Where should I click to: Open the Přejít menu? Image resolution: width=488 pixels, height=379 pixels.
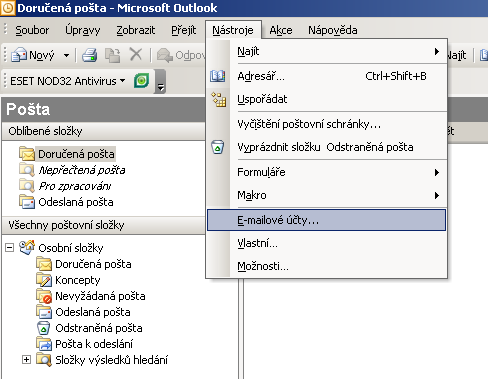tap(183, 30)
